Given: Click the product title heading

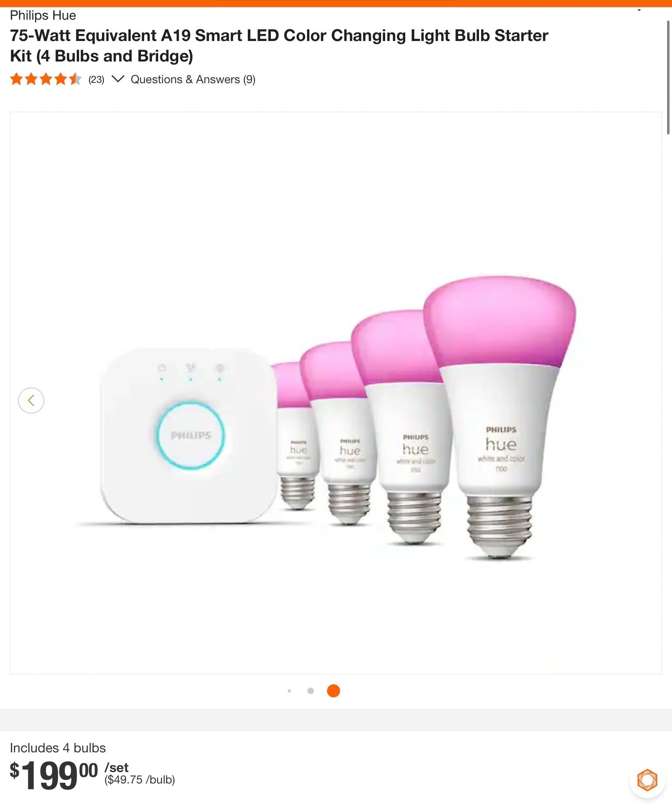Looking at the screenshot, I should pyautogui.click(x=279, y=46).
